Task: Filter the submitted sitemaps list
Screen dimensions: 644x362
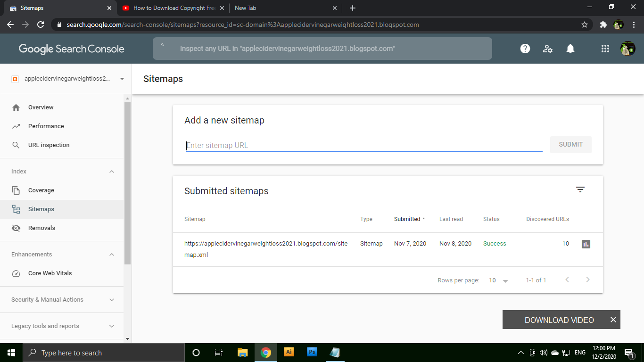Action: [x=580, y=189]
